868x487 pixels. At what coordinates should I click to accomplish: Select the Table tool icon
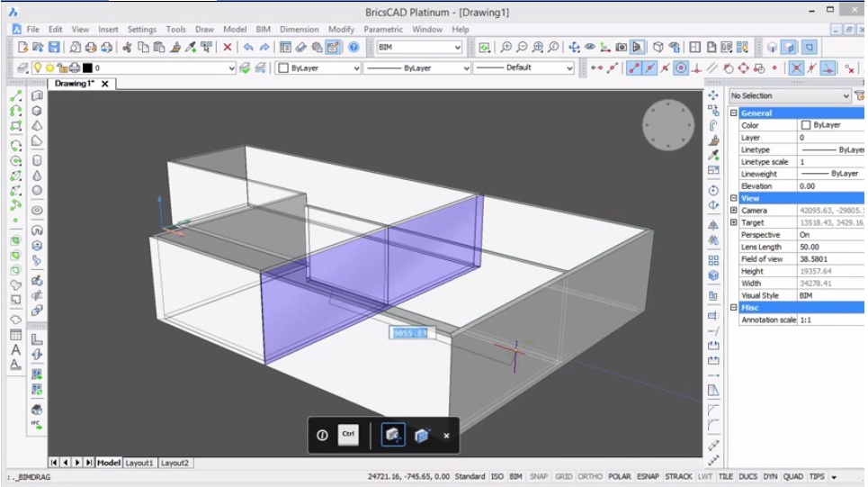[15, 335]
